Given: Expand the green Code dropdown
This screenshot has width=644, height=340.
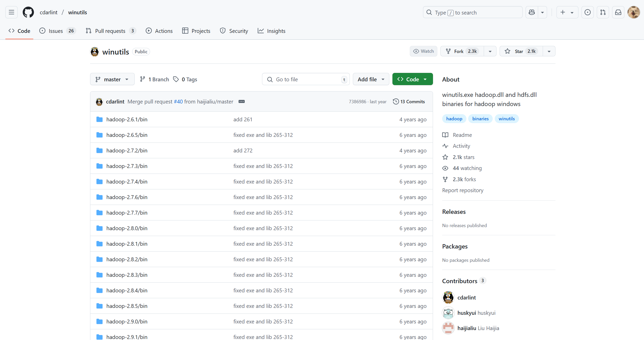Looking at the screenshot, I should (x=412, y=79).
